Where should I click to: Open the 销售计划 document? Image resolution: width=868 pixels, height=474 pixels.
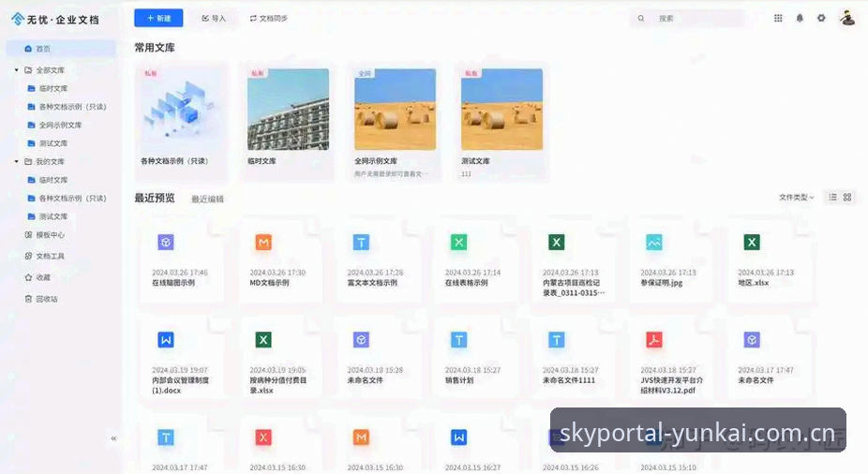pos(475,360)
